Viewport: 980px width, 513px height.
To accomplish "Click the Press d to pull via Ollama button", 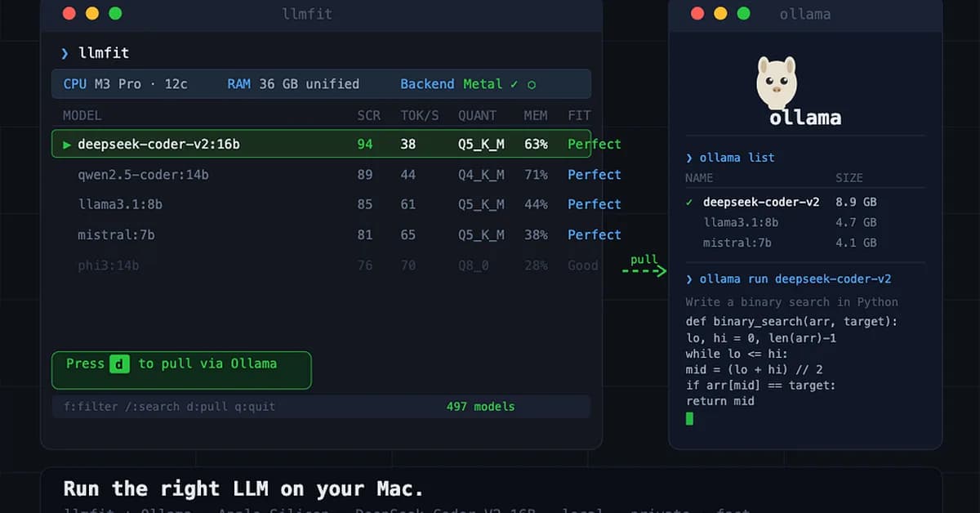I will 181,370.
